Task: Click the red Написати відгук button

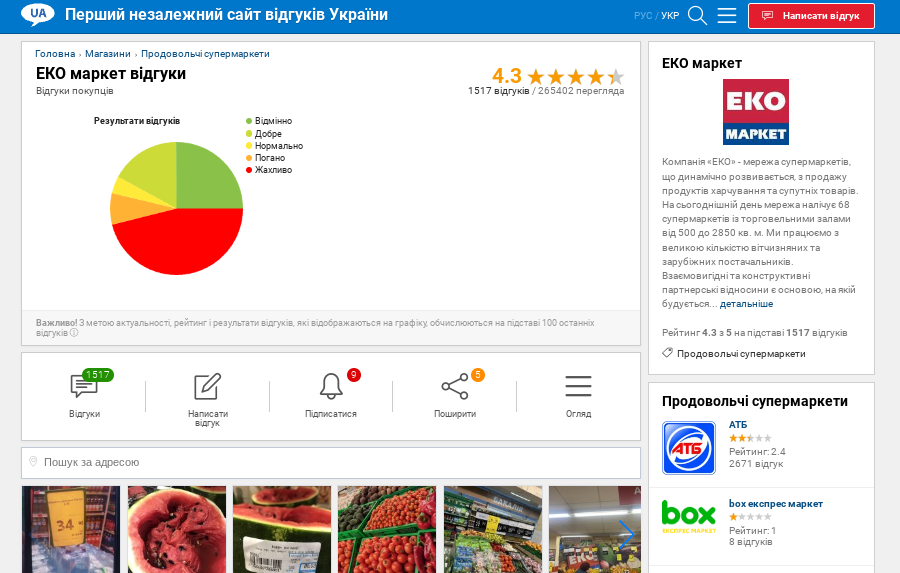Action: [x=811, y=16]
